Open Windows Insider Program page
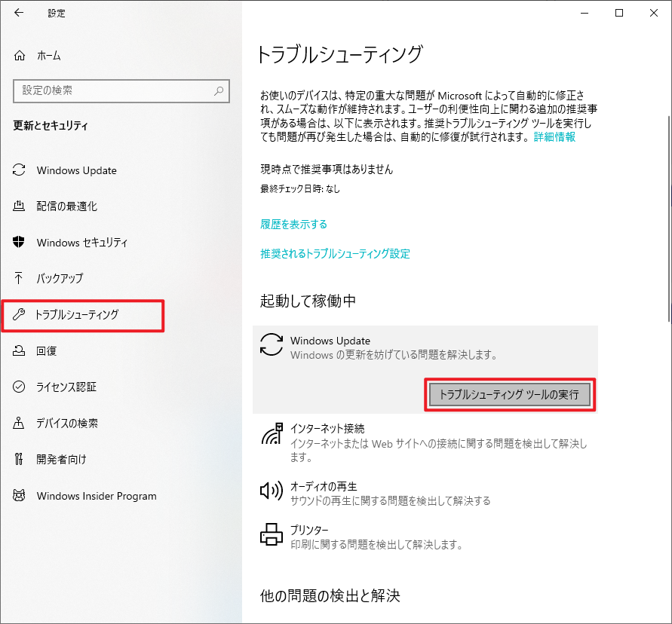The width and height of the screenshot is (672, 624). tap(97, 496)
